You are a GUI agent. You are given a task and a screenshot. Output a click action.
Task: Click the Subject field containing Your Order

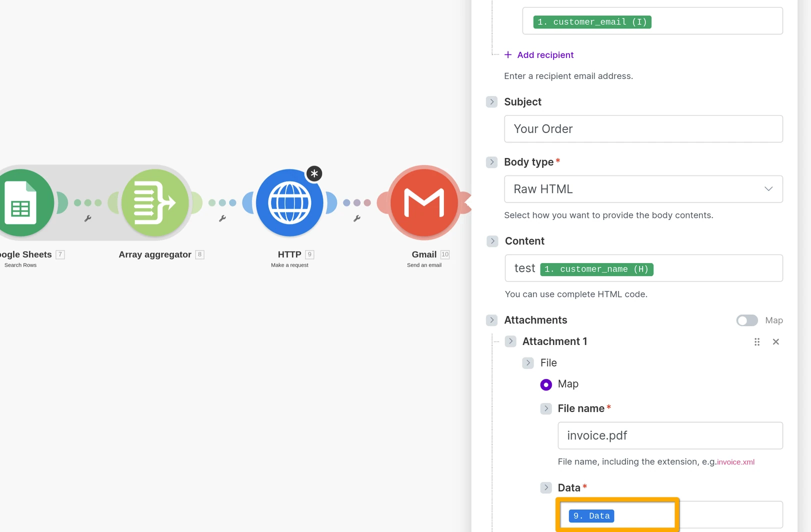pyautogui.click(x=643, y=129)
